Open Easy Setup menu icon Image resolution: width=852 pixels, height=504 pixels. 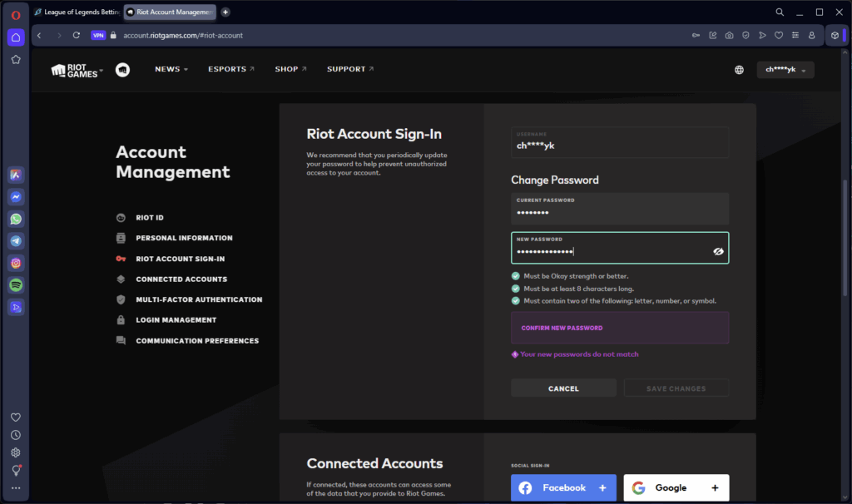[x=795, y=35]
